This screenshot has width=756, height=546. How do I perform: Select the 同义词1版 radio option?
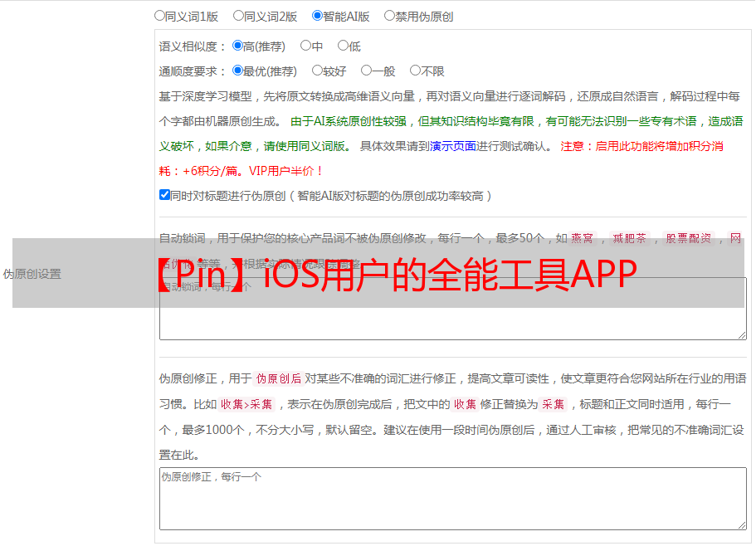[159, 16]
